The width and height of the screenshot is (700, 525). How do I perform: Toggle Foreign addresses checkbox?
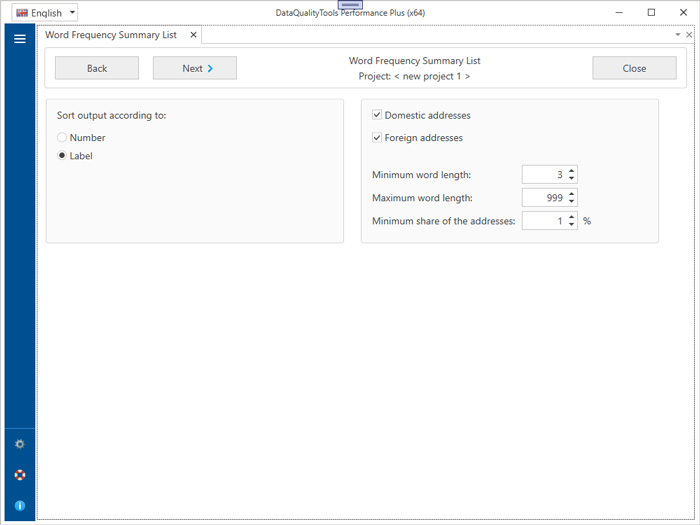pos(377,138)
